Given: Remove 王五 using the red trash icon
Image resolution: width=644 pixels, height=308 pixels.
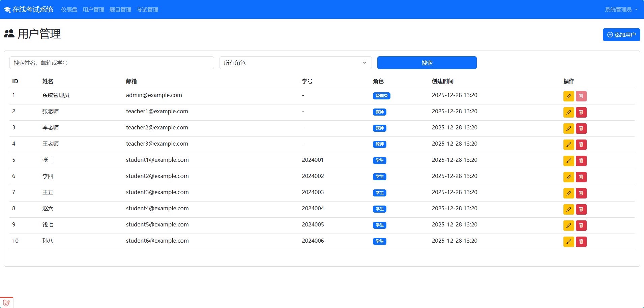Looking at the screenshot, I should click(x=581, y=193).
